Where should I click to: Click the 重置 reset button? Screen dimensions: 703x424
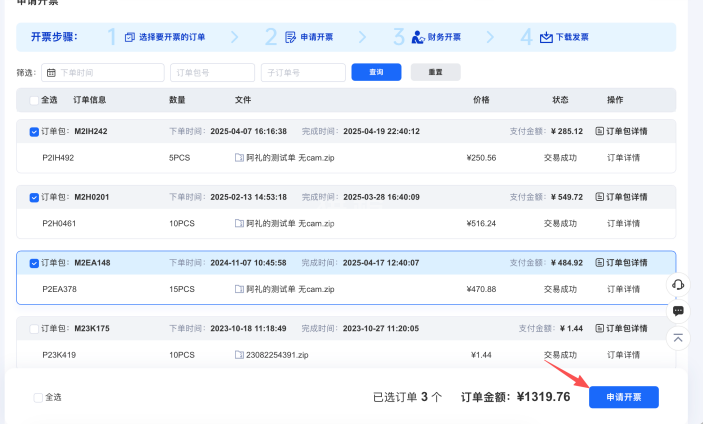[435, 72]
